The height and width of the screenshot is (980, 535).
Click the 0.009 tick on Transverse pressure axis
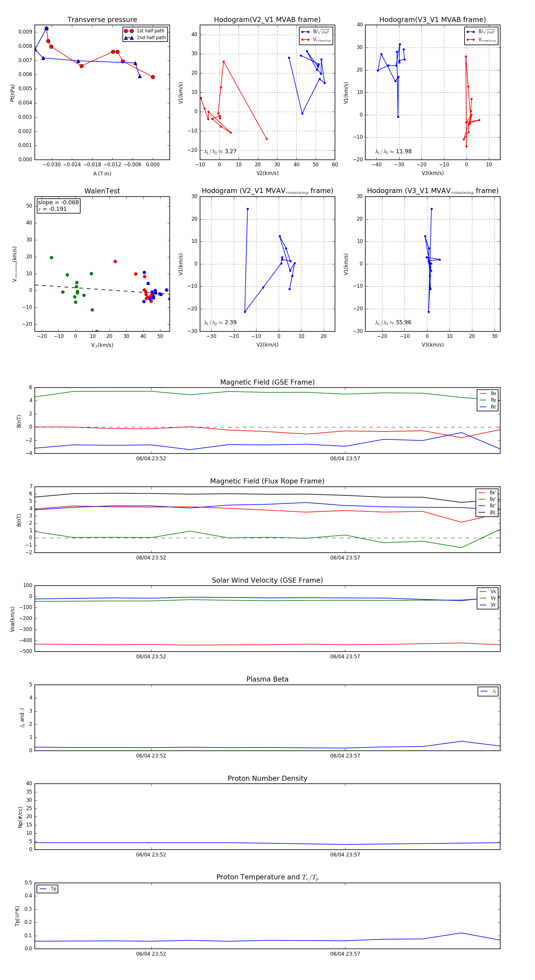coord(25,32)
